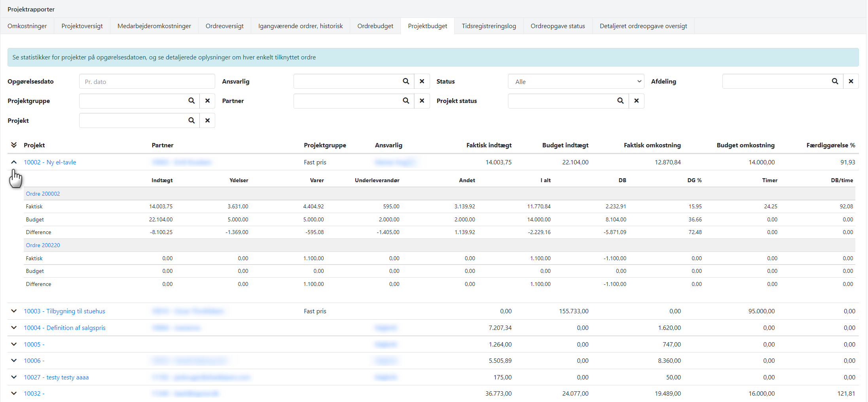This screenshot has width=868, height=402.
Task: Collapse project 10002 Ny el-tavle
Action: point(14,162)
